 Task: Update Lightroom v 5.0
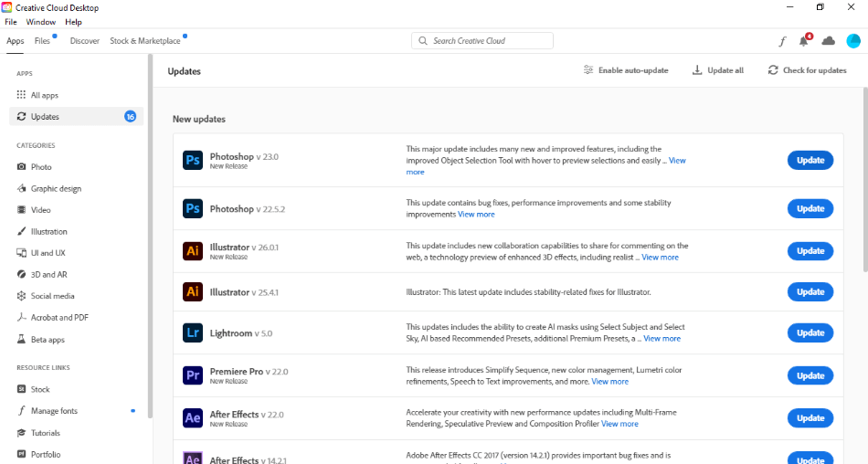click(x=810, y=332)
